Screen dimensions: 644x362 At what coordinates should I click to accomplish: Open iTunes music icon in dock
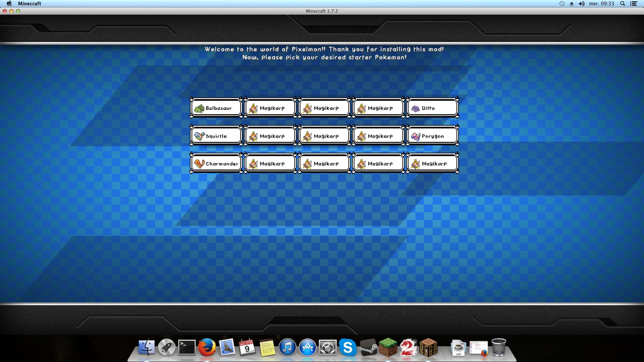(287, 347)
